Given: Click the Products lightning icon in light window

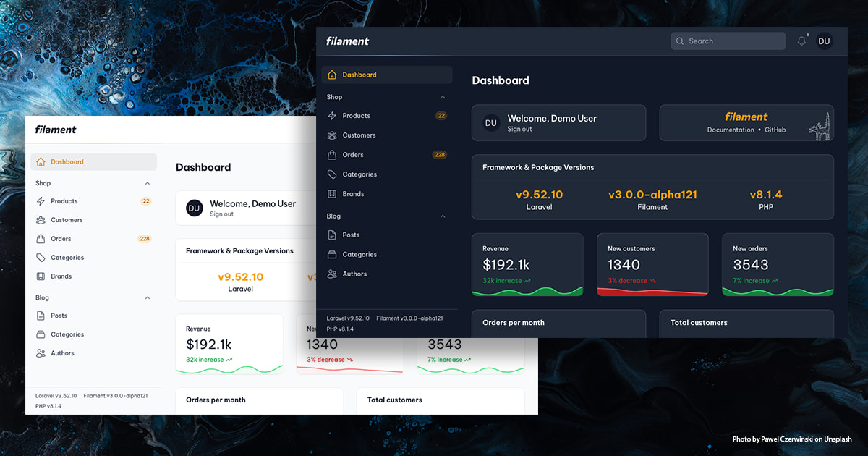Looking at the screenshot, I should [41, 201].
